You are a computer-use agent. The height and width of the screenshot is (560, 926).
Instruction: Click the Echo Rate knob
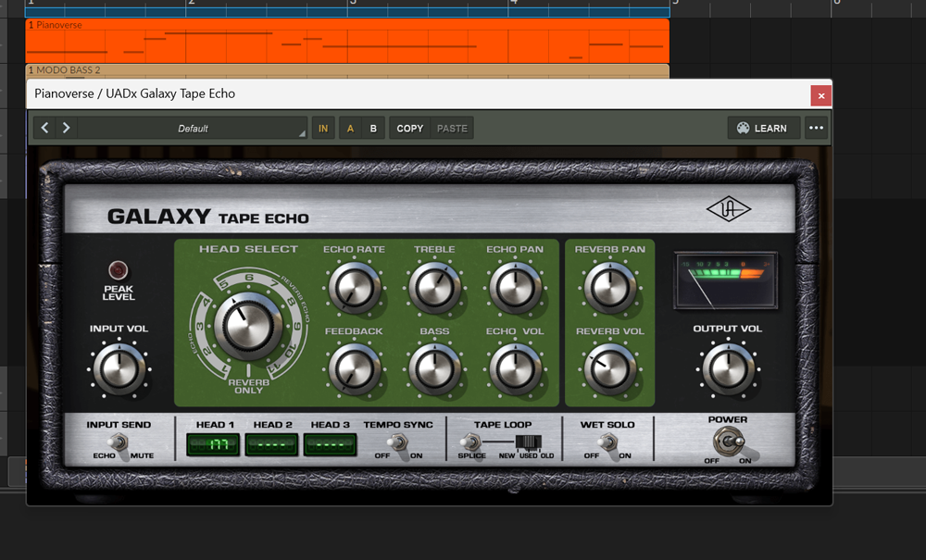[x=355, y=286]
